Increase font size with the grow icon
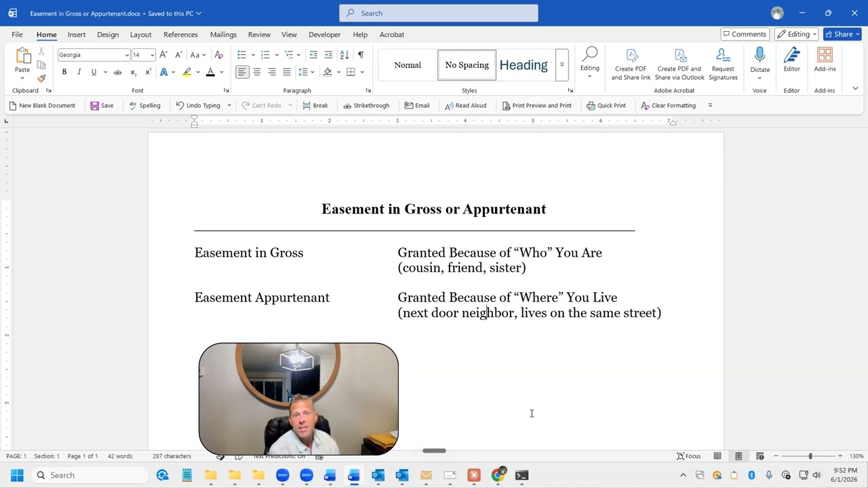This screenshot has height=488, width=868. point(163,54)
